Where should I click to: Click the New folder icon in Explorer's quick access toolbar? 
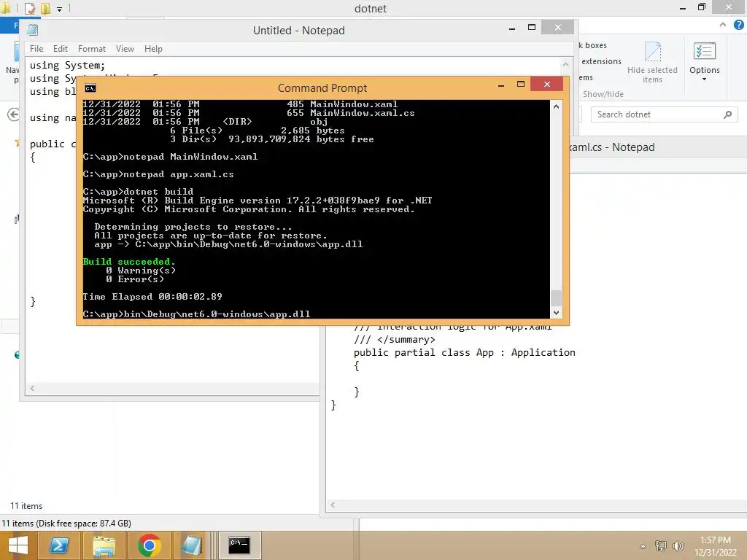45,8
